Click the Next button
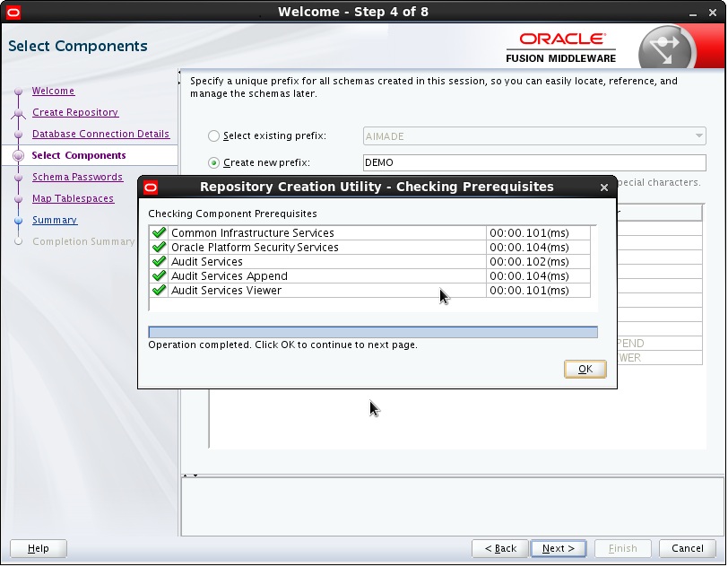The height and width of the screenshot is (567, 728). coord(559,548)
